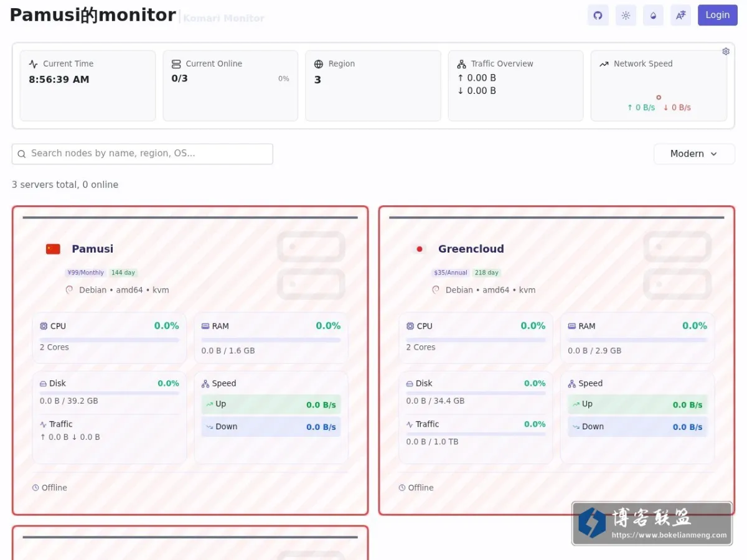Image resolution: width=747 pixels, height=560 pixels.
Task: Open the color theme droplet icon
Action: point(653,16)
